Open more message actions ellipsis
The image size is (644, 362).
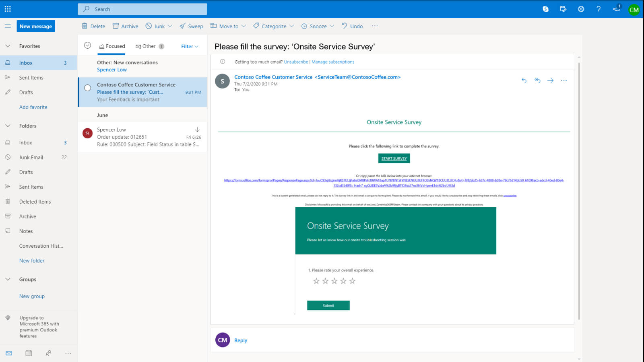coord(564,80)
